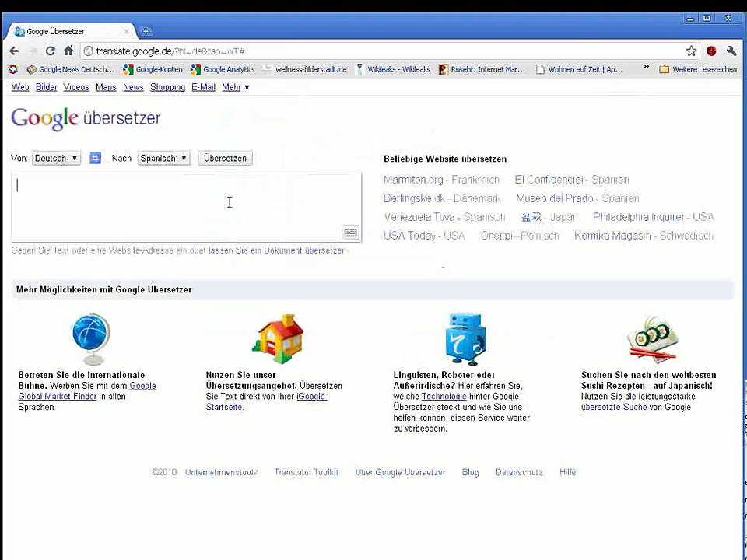Expand hidden bookmarks with double chevron

pos(646,67)
